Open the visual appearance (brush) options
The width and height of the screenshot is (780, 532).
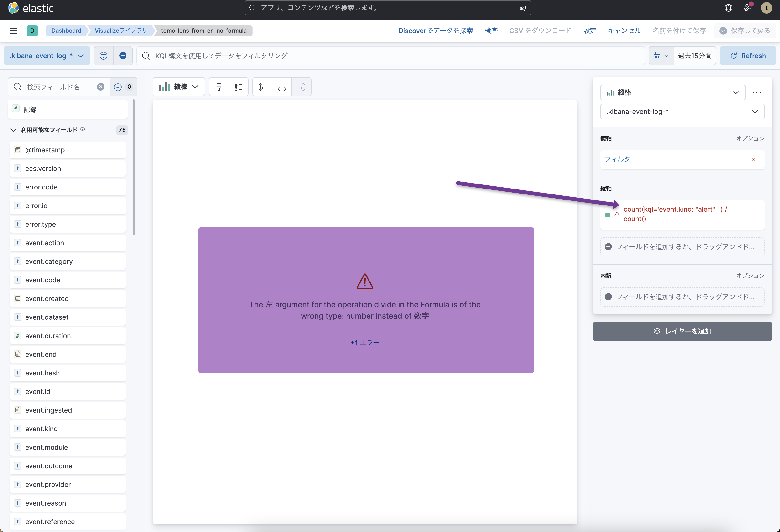[x=218, y=87]
